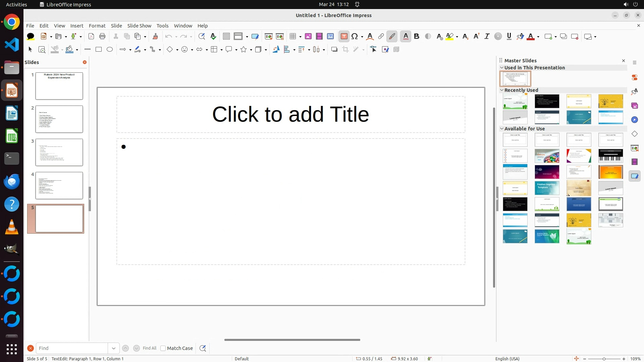644x362 pixels.
Task: Enable the Match Case checkbox
Action: (x=163, y=348)
